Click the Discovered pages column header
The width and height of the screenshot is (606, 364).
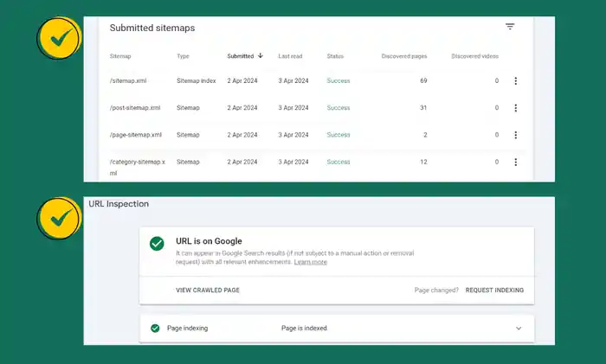(404, 56)
